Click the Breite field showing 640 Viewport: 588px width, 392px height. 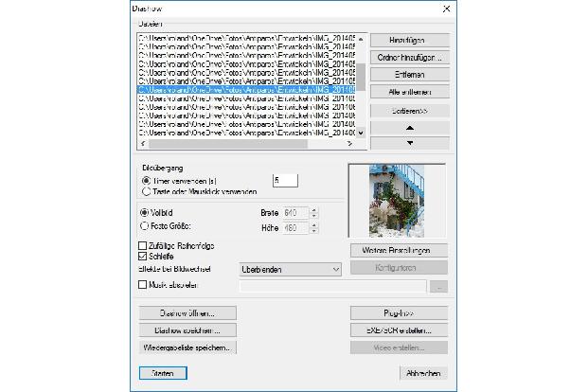click(295, 213)
